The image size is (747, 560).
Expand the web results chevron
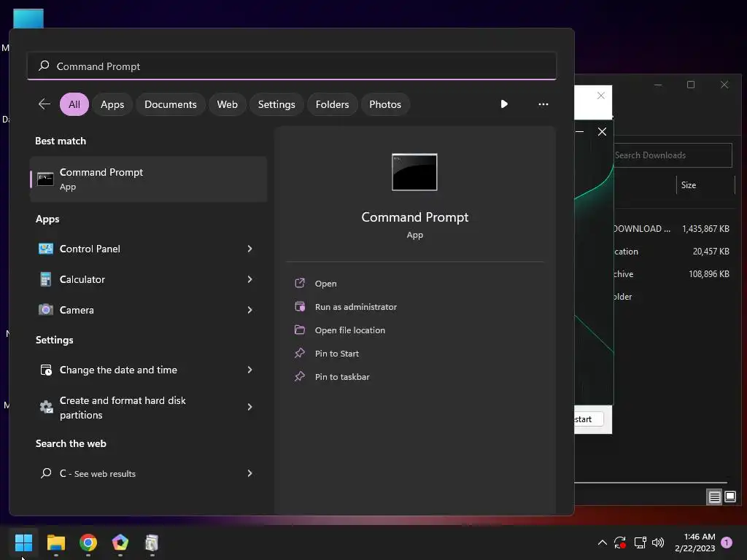[x=249, y=473]
